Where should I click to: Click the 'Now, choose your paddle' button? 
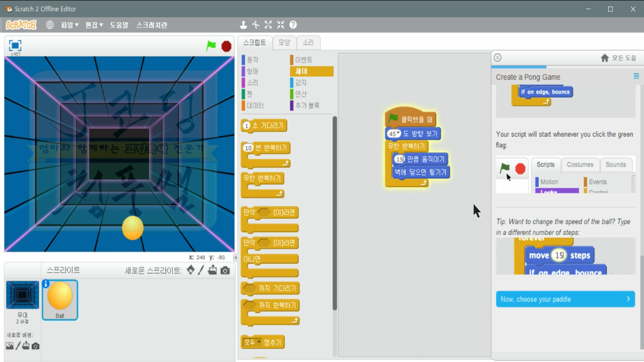click(x=565, y=299)
